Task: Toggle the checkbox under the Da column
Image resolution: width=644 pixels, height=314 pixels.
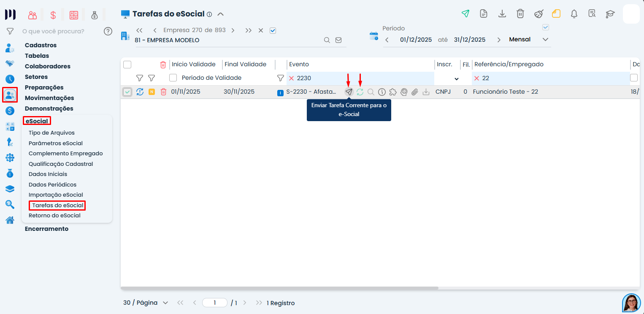Action: click(x=634, y=78)
